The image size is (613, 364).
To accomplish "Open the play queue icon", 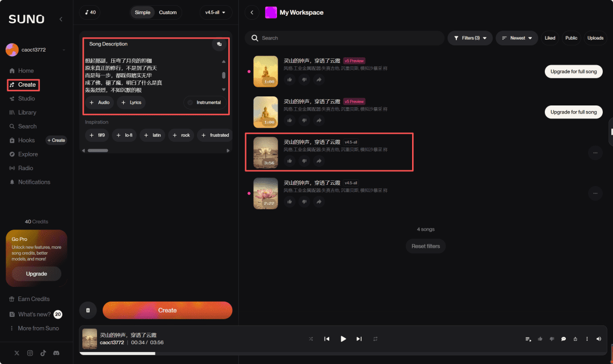I will (x=528, y=339).
